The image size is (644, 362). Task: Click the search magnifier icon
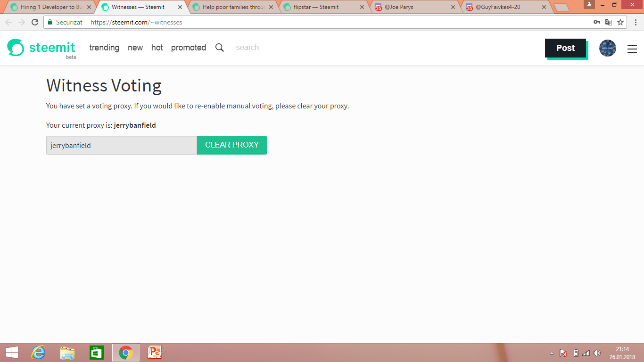click(x=220, y=48)
